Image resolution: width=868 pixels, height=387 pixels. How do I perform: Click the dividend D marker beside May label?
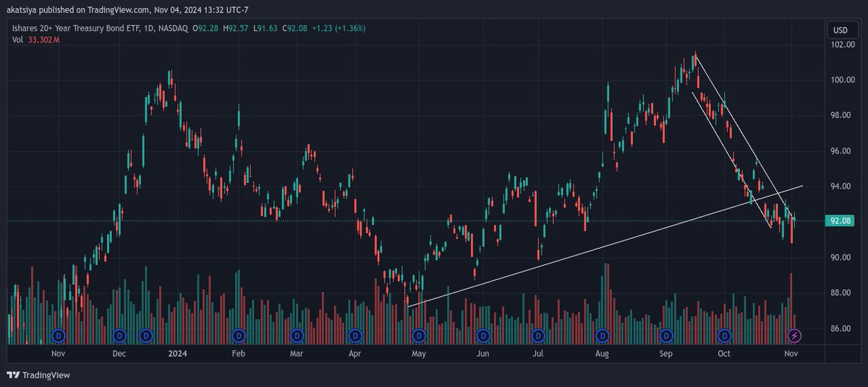point(418,336)
